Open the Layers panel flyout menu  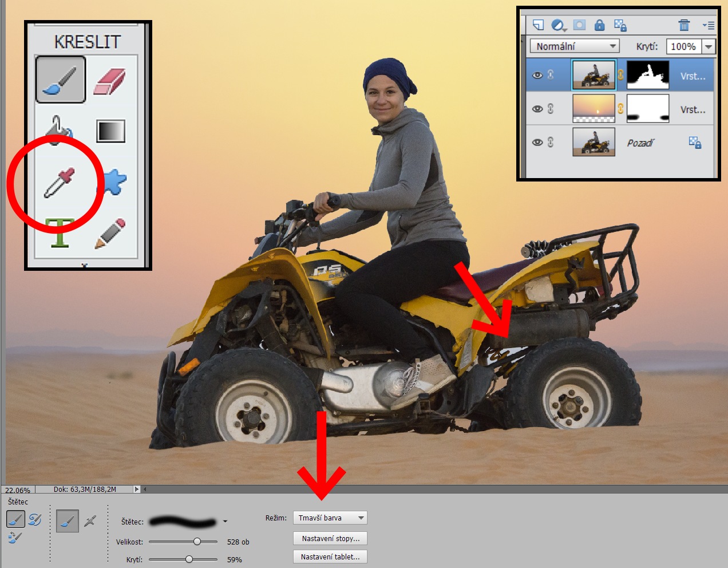pos(709,25)
